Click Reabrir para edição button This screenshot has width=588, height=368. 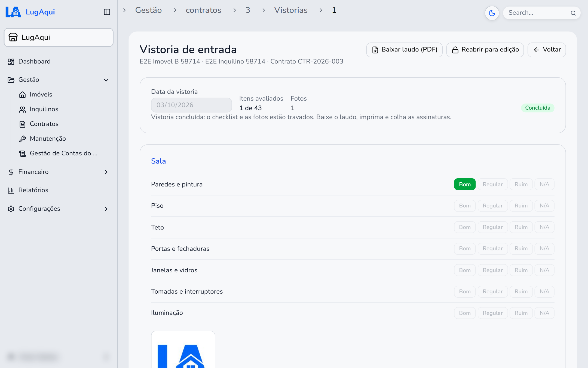tap(485, 50)
